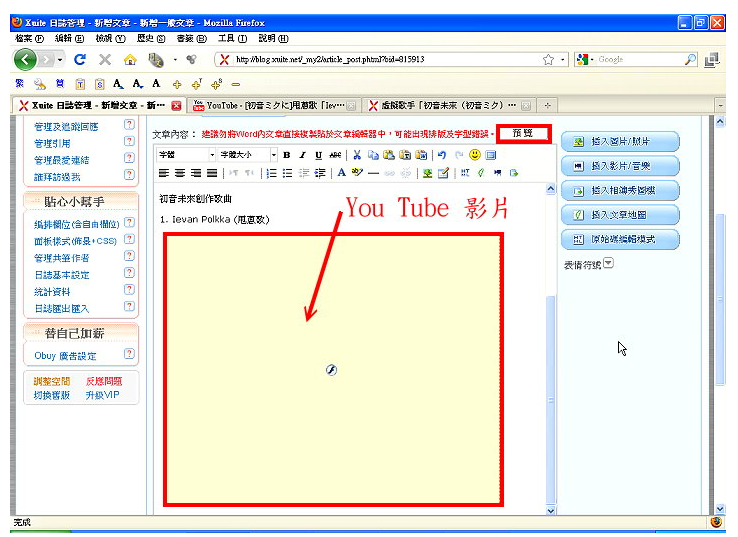This screenshot has width=738, height=537.
Task: Cut selection with the scissors icon
Action: coord(357,155)
